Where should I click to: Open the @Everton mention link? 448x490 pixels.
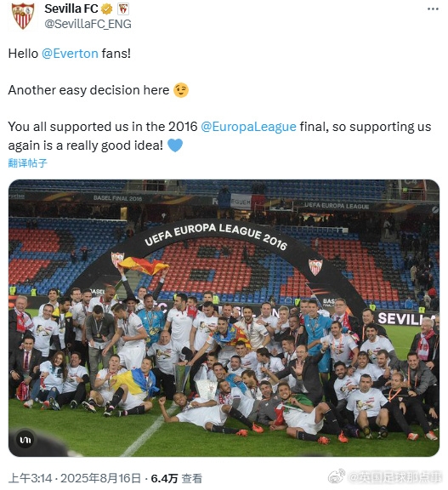coord(70,54)
